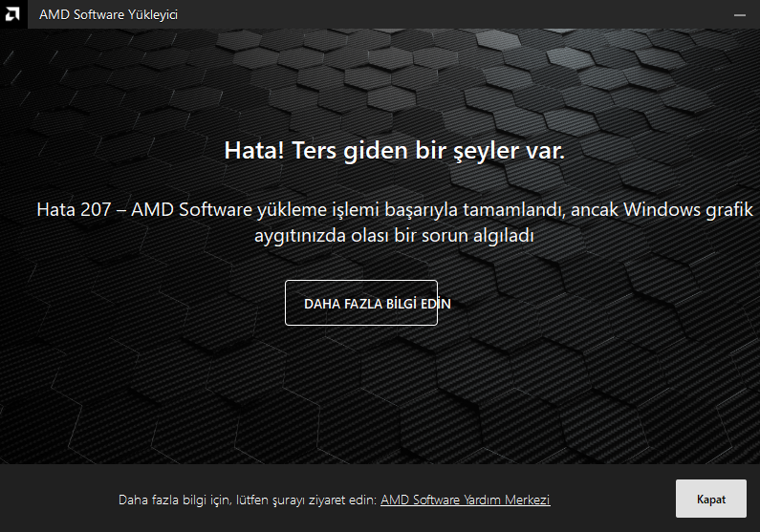Screen dimensions: 760x532
Task: Click the word tamamlandı in the error description
Action: pos(514,209)
